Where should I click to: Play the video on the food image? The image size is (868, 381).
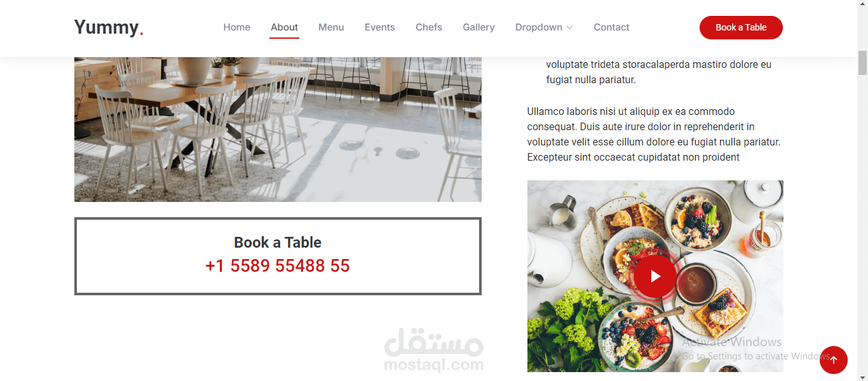655,276
